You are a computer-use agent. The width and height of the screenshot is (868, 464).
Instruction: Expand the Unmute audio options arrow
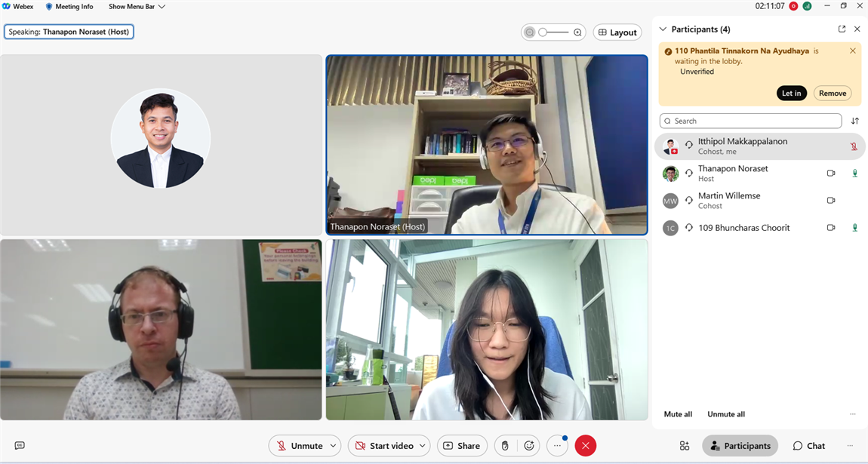333,446
